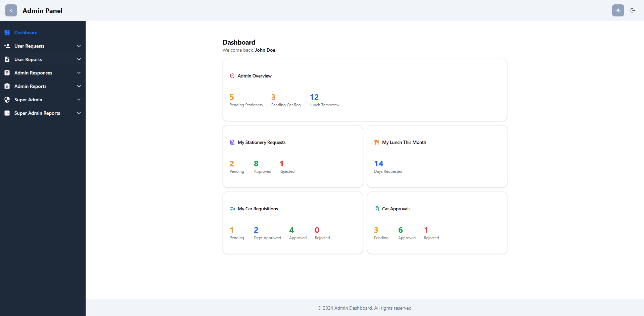Click the Car Approvals card
Image resolution: width=644 pixels, height=316 pixels.
(x=436, y=223)
